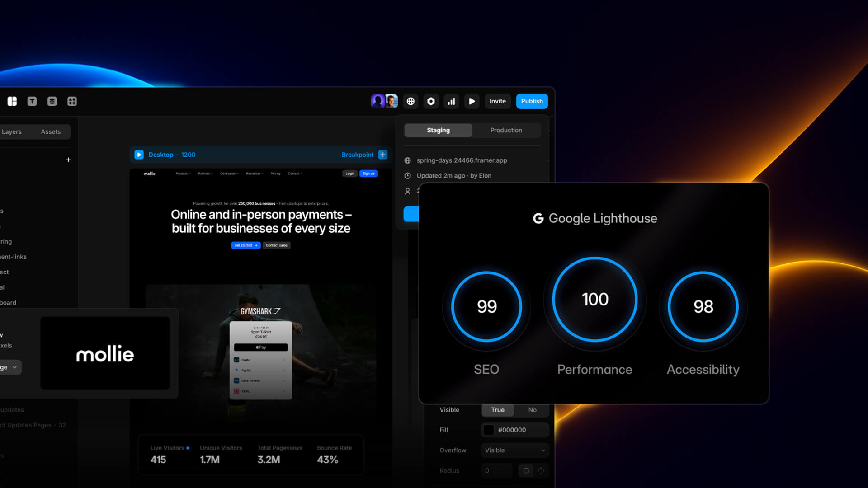Click the photo avatar next to the globe

click(392, 101)
